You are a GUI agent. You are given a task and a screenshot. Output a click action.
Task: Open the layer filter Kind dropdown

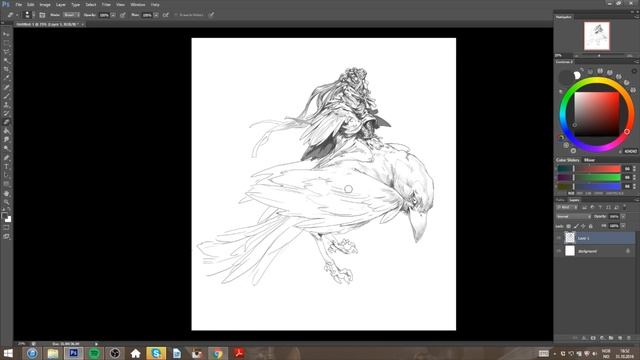567,207
